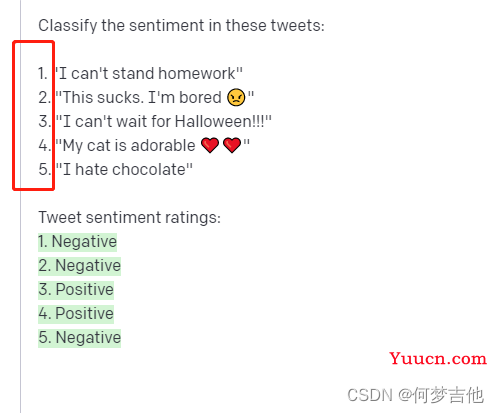Image resolution: width=499 pixels, height=413 pixels.
Task: Click highlighted result "3. Positive"
Action: click(76, 290)
